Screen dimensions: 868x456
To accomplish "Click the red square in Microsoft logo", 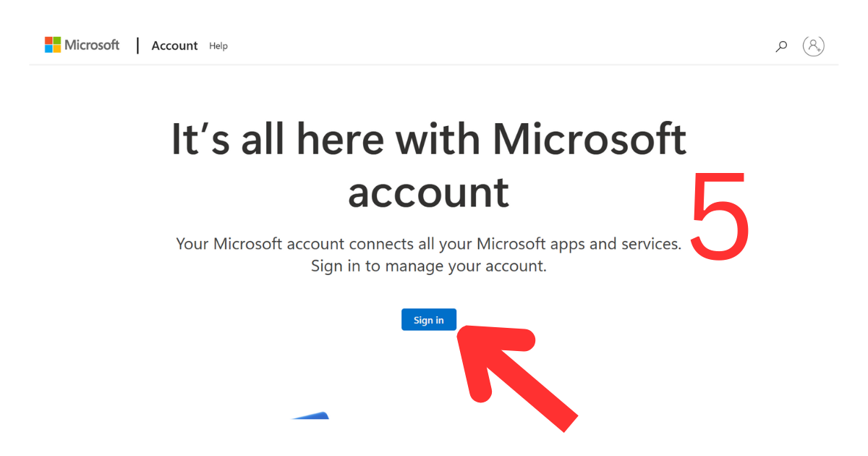I will pos(48,41).
